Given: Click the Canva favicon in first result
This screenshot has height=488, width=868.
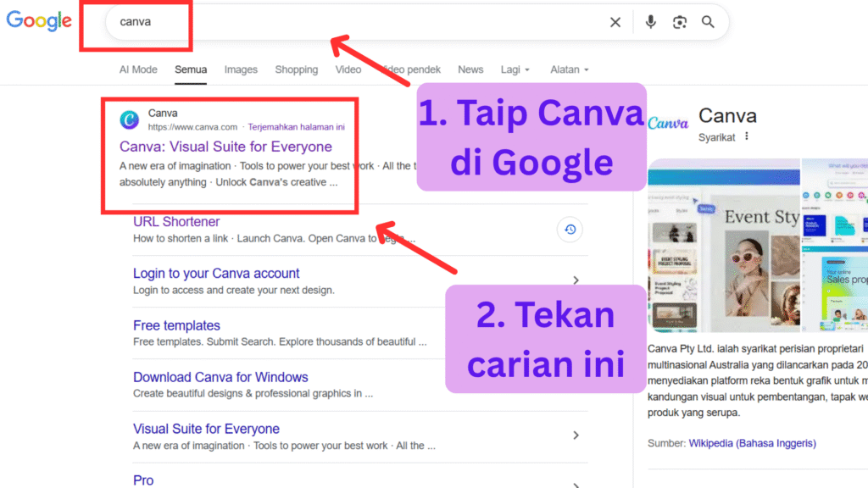Looking at the screenshot, I should (x=129, y=119).
